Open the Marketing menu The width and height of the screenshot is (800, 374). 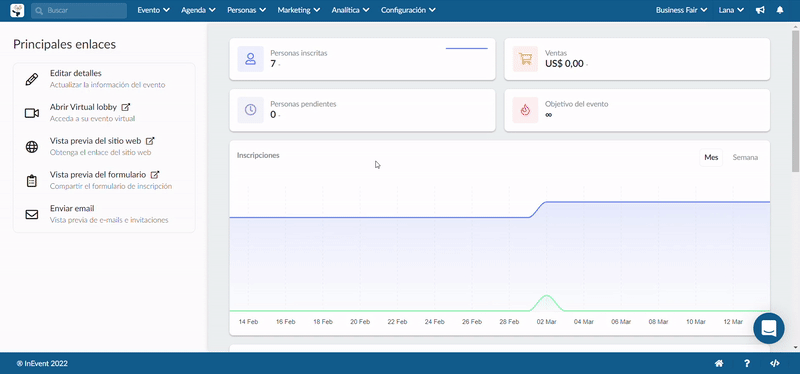(298, 10)
